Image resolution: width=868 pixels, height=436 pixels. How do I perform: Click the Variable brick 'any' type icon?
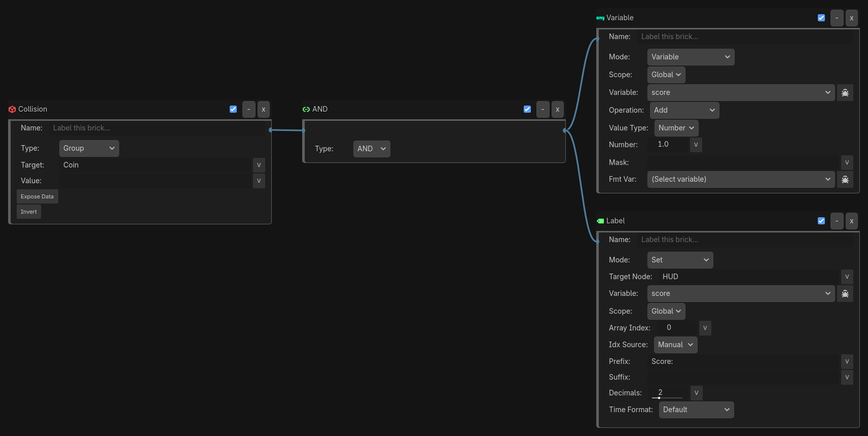(600, 18)
